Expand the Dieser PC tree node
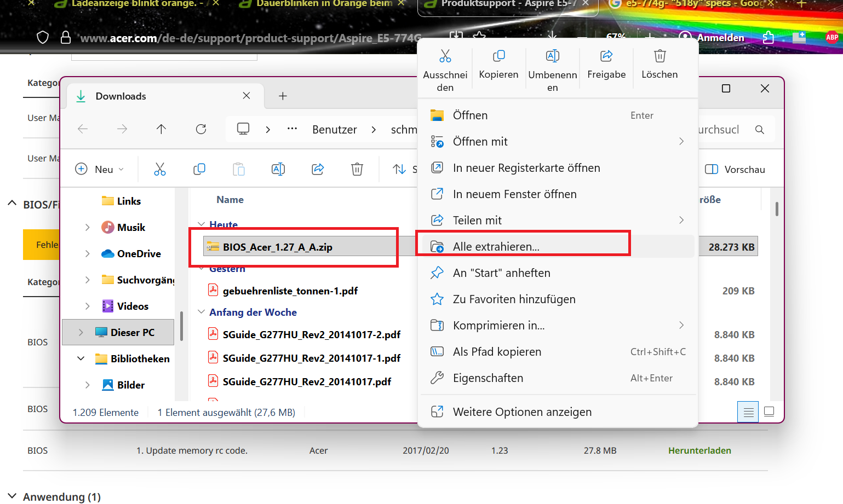This screenshot has width=843, height=504. [x=81, y=333]
